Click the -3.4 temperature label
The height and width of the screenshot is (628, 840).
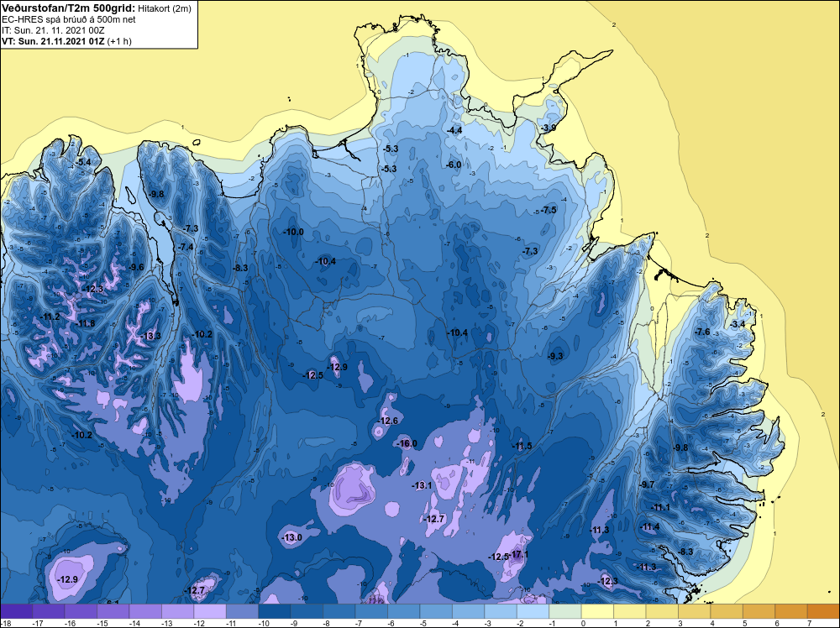[x=738, y=324]
